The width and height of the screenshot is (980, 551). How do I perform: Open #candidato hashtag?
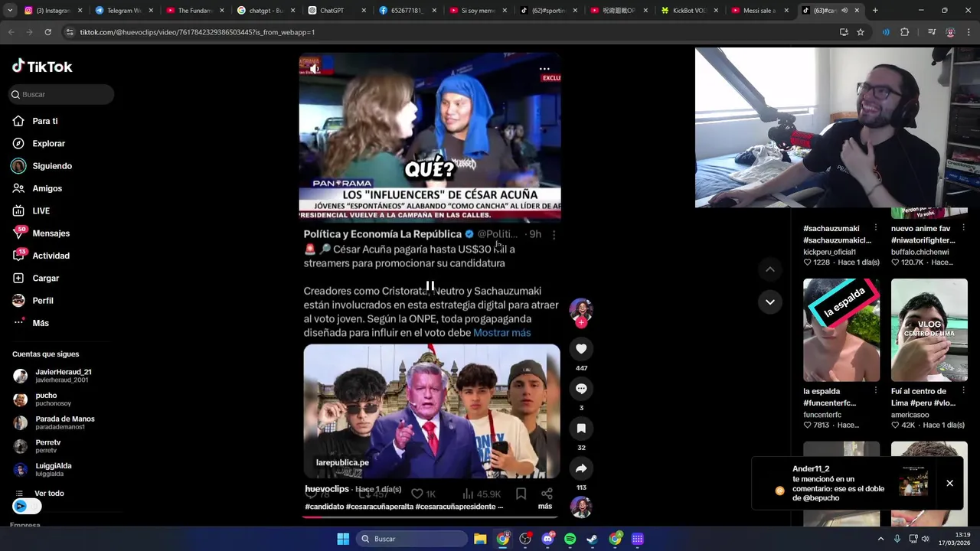(x=325, y=507)
